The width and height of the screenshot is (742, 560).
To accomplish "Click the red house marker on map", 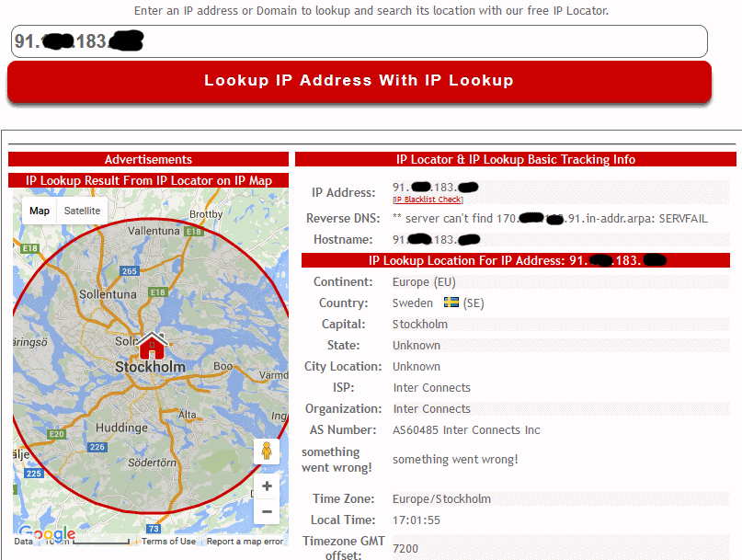I will pos(152,346).
